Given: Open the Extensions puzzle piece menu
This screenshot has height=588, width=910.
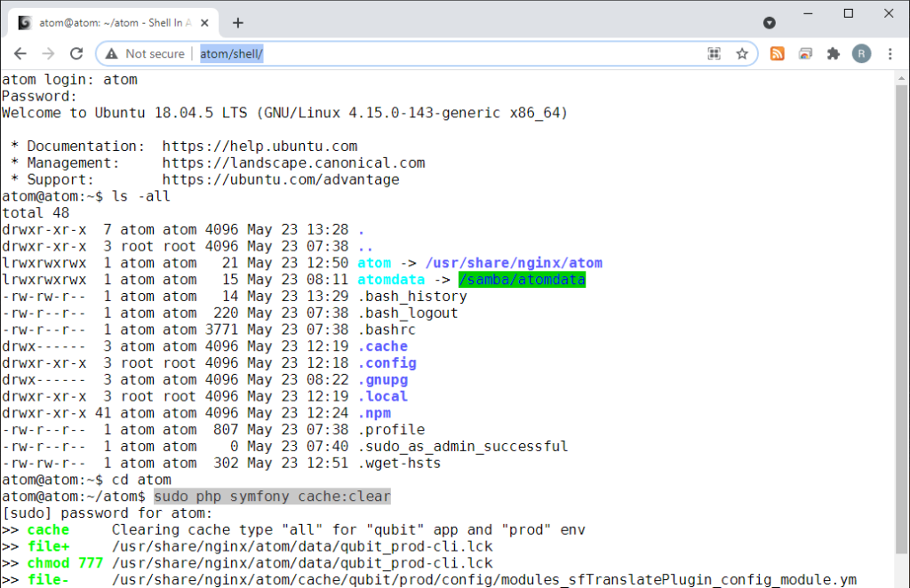Looking at the screenshot, I should 834,54.
